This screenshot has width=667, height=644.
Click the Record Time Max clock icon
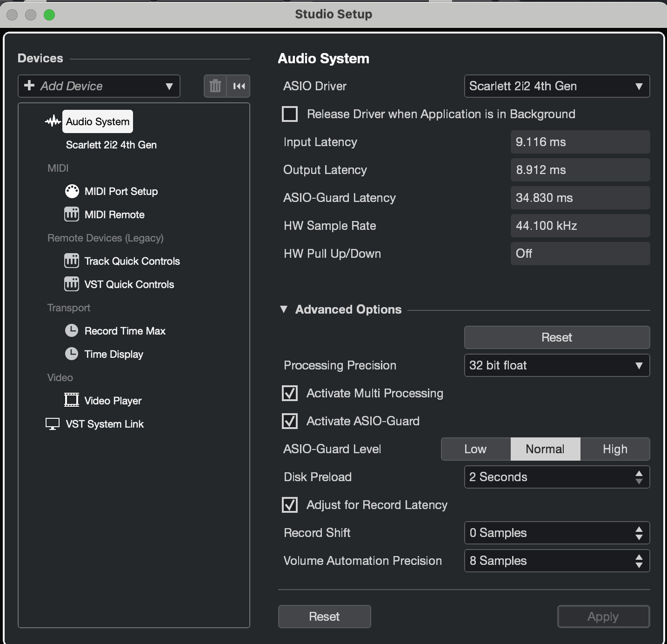pyautogui.click(x=72, y=331)
